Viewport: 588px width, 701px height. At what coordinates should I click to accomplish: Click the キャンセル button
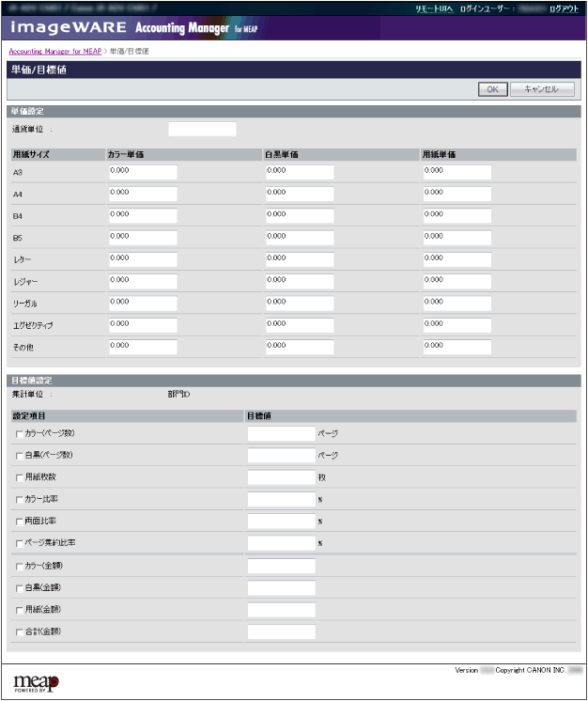pos(540,89)
